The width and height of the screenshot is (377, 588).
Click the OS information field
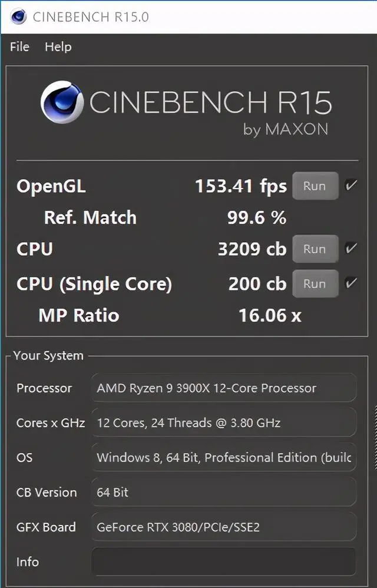coord(224,458)
